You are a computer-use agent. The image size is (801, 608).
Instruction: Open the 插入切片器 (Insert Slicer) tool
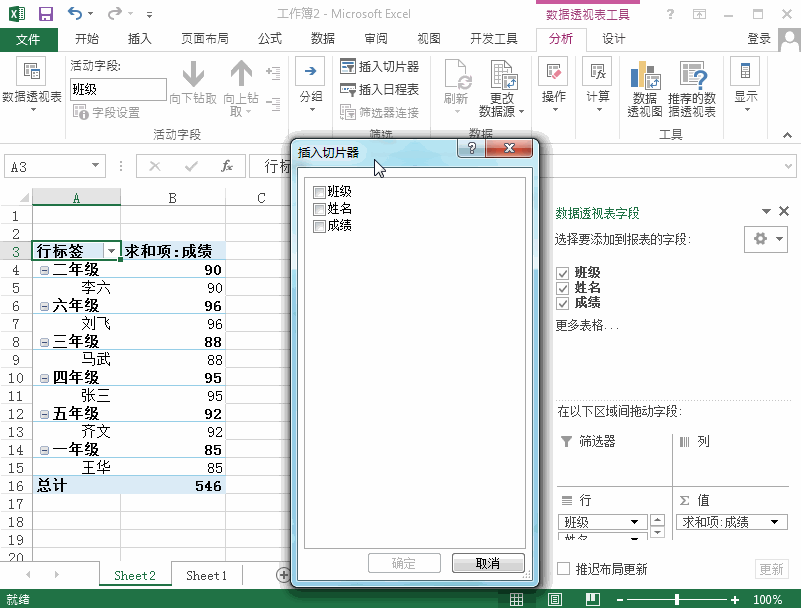coord(380,64)
